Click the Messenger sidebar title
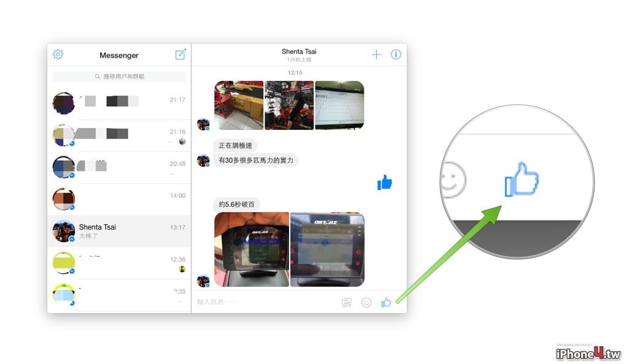The height and width of the screenshot is (364, 624). 119,55
